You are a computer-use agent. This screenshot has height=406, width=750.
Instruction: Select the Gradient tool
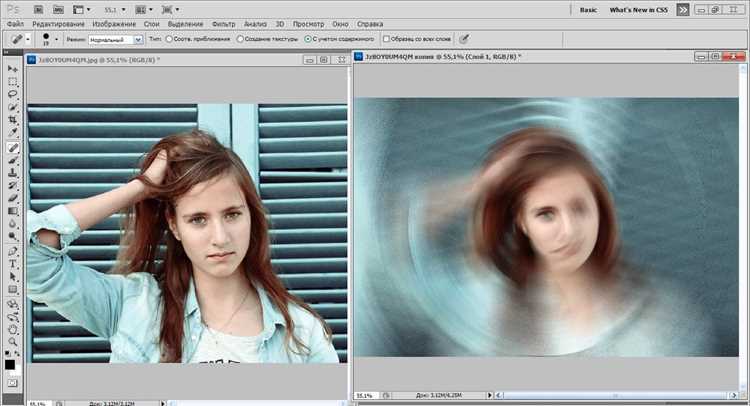12,211
